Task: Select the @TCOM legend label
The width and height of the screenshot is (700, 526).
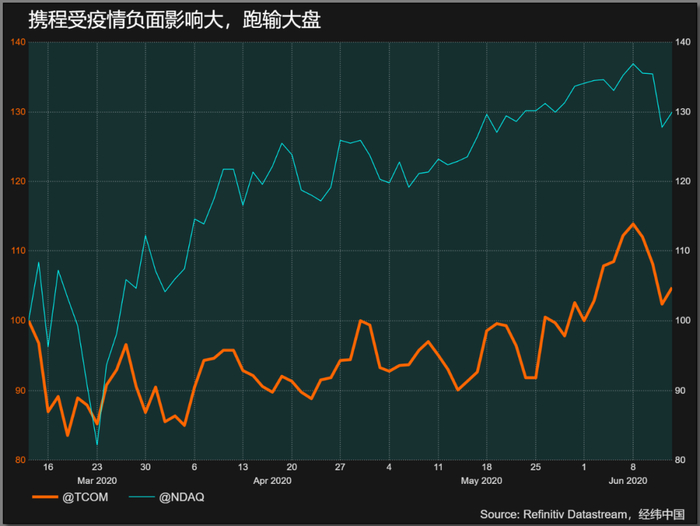Action: pyautogui.click(x=85, y=497)
